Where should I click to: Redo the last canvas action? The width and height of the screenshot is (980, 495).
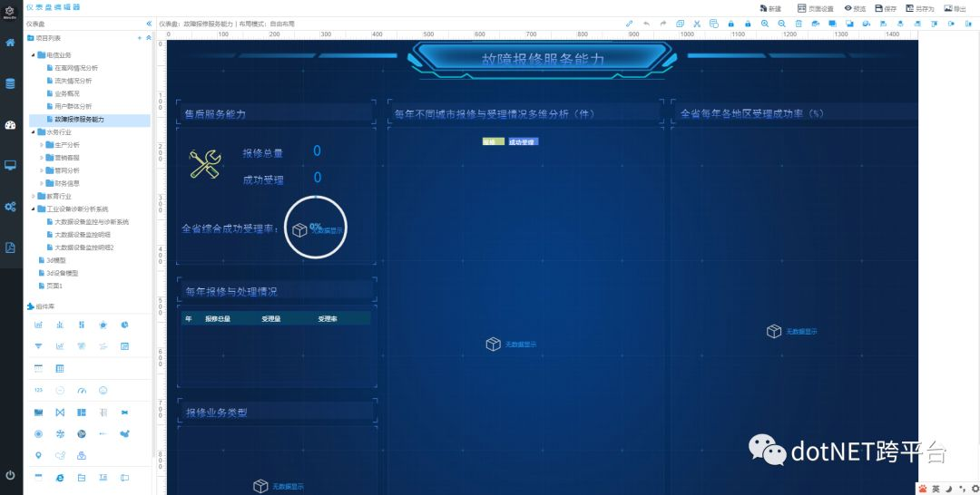pyautogui.click(x=663, y=24)
